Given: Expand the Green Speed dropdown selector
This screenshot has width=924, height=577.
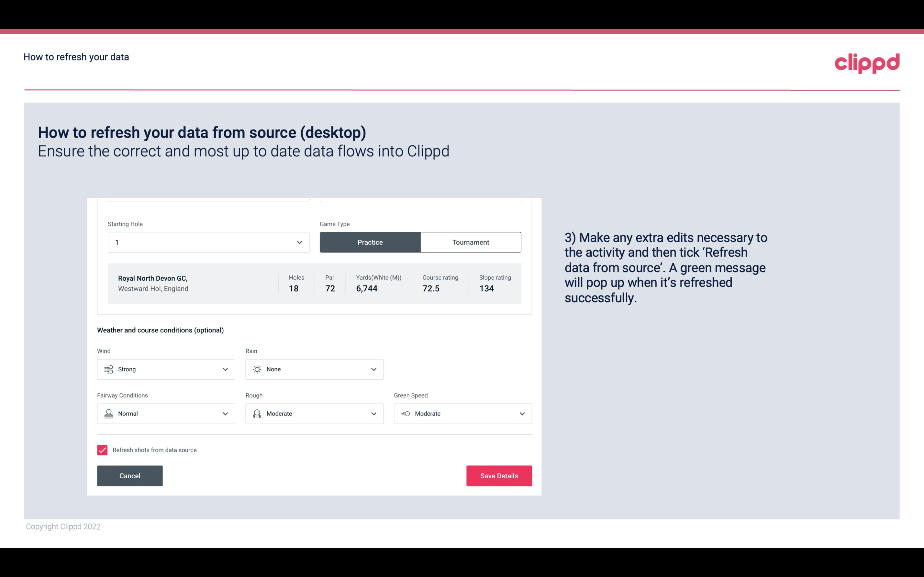Looking at the screenshot, I should (x=522, y=414).
